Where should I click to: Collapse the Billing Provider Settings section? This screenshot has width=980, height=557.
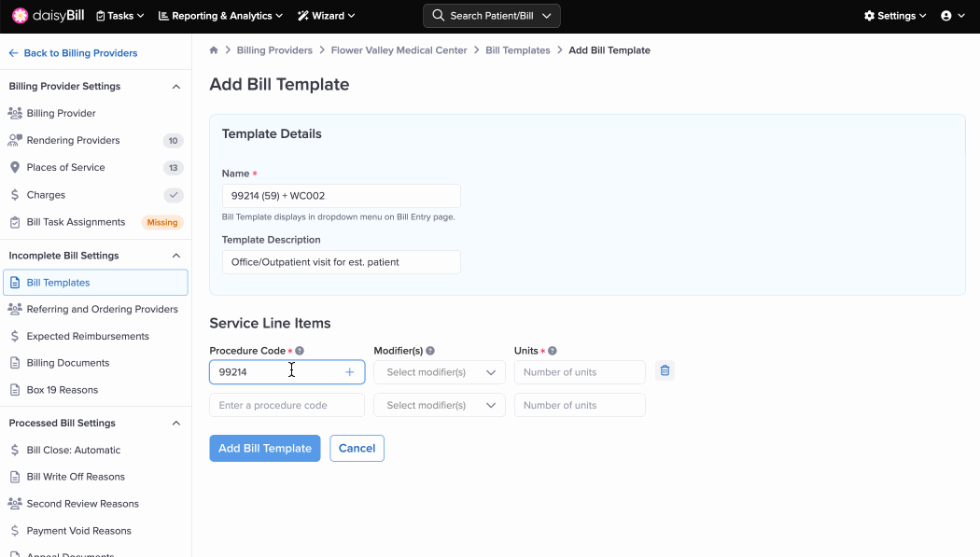coord(176,87)
